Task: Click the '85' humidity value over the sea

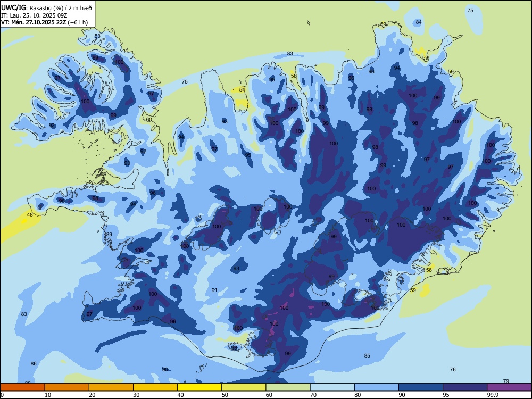Action: click(x=367, y=355)
